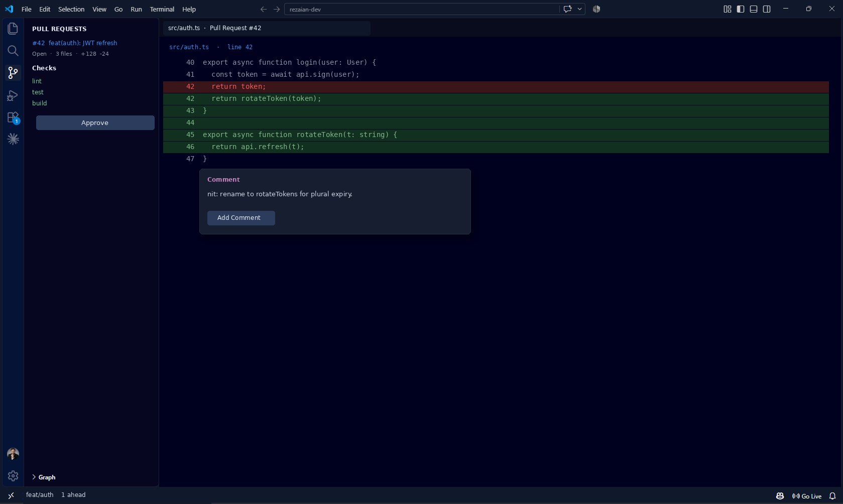Open the Extensions view with update badge
This screenshot has height=504, width=843.
click(13, 117)
